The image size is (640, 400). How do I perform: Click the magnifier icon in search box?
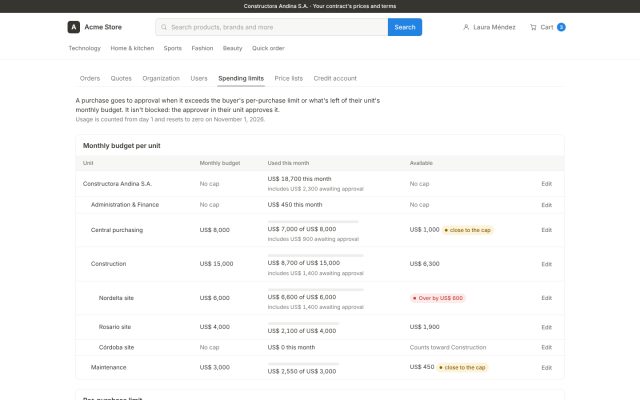[x=164, y=27]
